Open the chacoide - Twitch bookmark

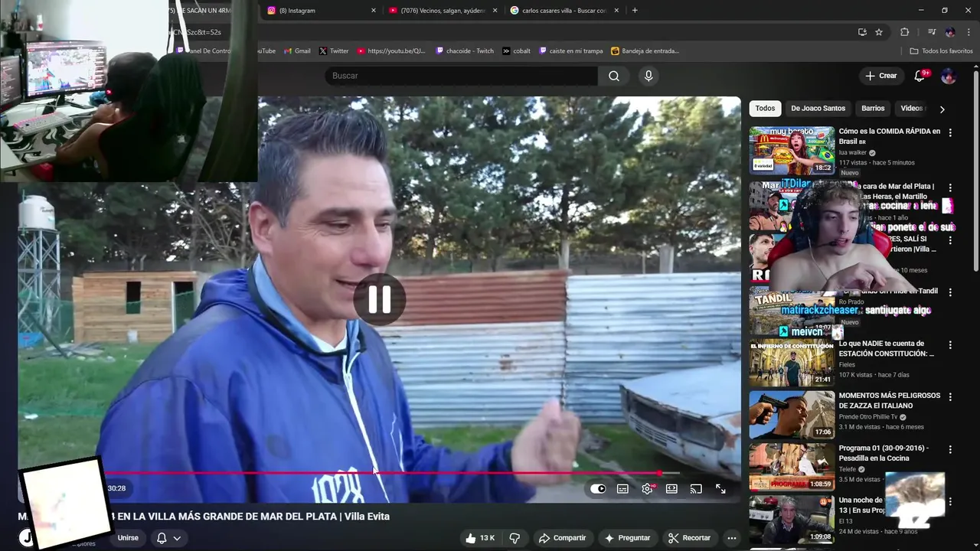pos(465,51)
